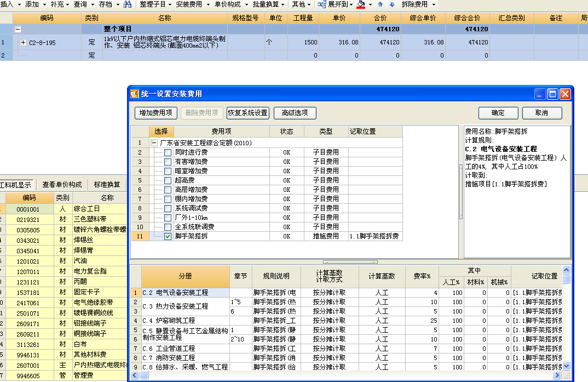
Task: Click the disabled 删除费用项 button
Action: pos(202,113)
